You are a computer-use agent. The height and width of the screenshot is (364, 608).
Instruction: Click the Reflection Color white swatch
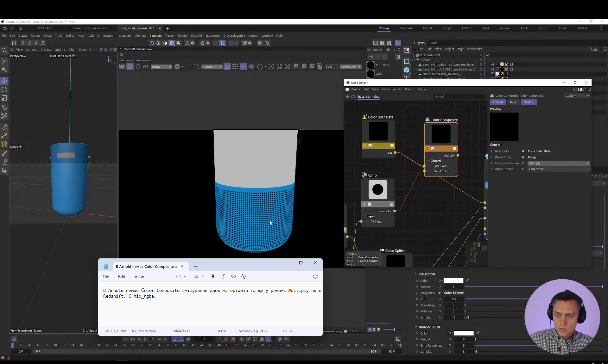tap(453, 281)
